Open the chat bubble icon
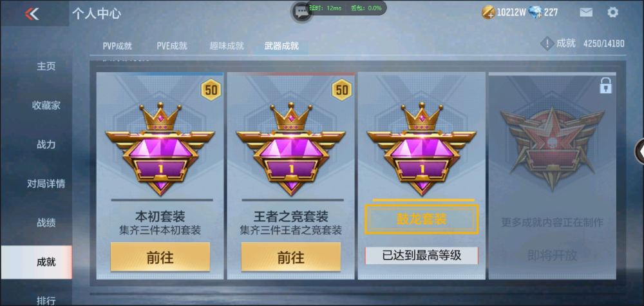The height and width of the screenshot is (306, 644). (302, 12)
